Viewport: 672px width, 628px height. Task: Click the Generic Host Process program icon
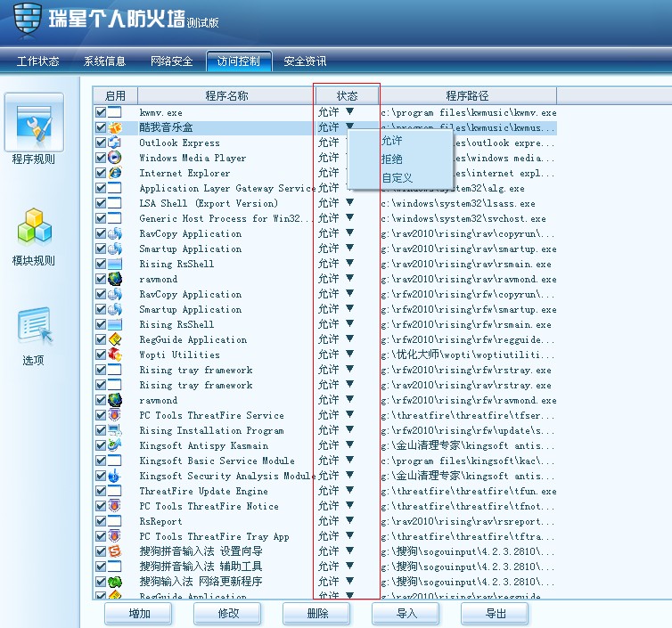pos(114,218)
